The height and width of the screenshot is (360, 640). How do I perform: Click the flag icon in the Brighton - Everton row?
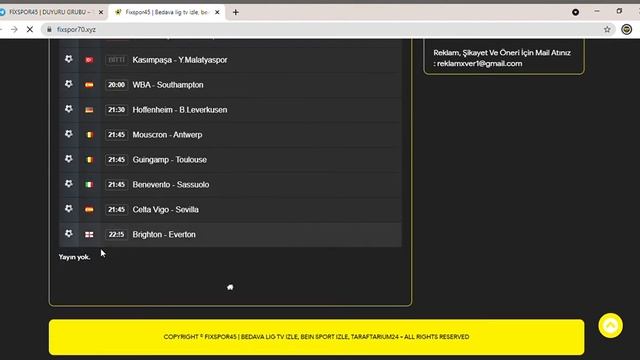89,235
